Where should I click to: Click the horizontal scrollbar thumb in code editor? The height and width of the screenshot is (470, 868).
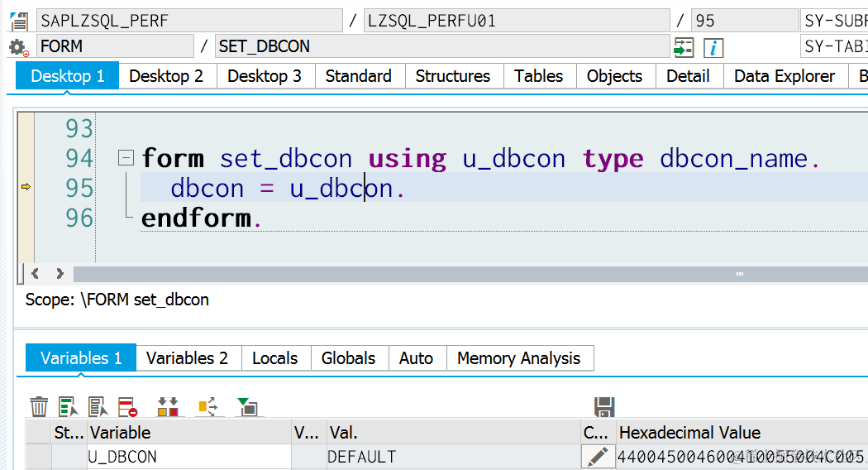(x=471, y=274)
